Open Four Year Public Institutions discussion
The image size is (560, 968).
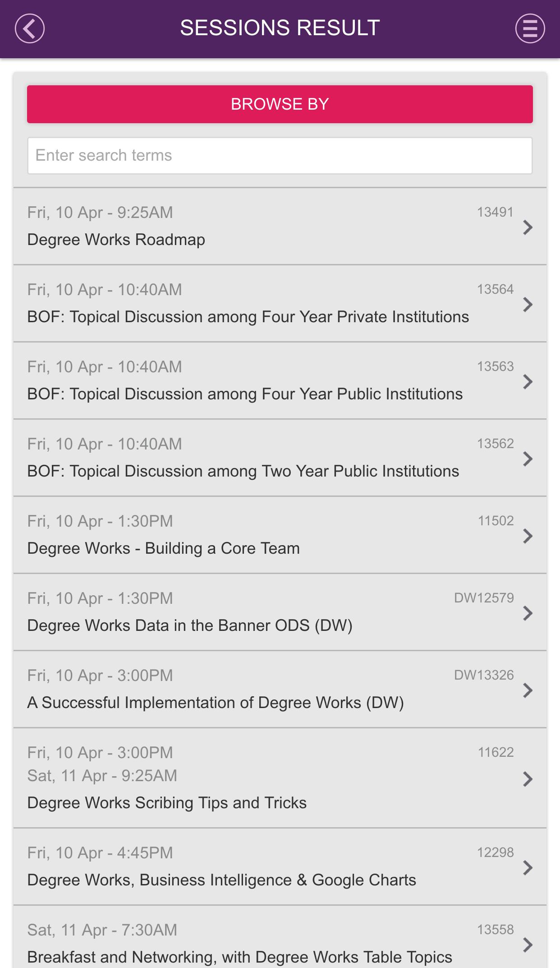tap(245, 394)
